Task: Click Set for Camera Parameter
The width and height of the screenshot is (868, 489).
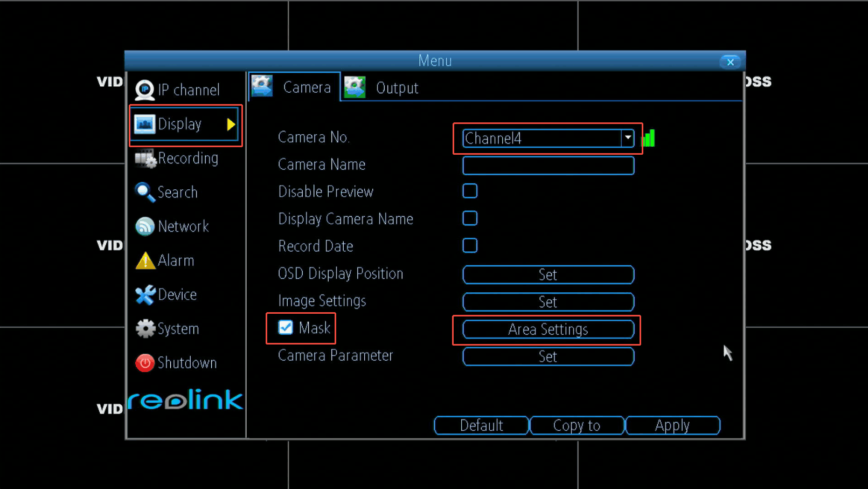Action: (x=548, y=356)
